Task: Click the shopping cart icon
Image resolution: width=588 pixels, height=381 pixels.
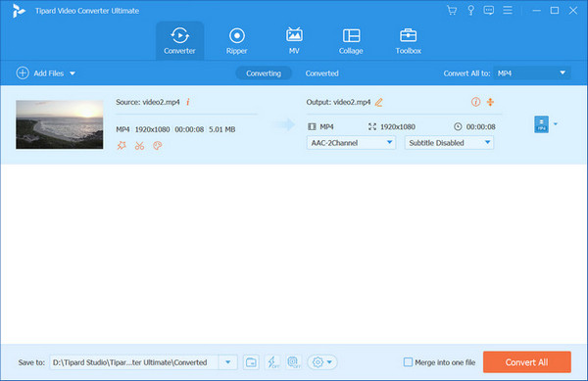Action: [452, 11]
